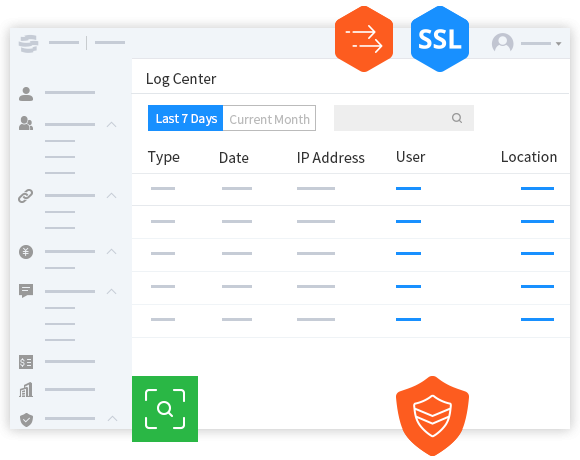
Task: Switch to Current Month filter
Action: tap(269, 118)
